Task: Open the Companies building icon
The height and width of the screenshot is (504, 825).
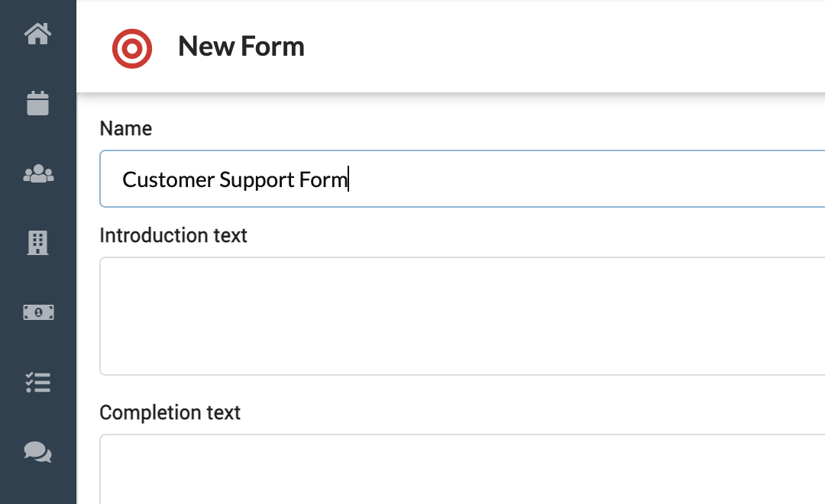Action: (x=38, y=243)
